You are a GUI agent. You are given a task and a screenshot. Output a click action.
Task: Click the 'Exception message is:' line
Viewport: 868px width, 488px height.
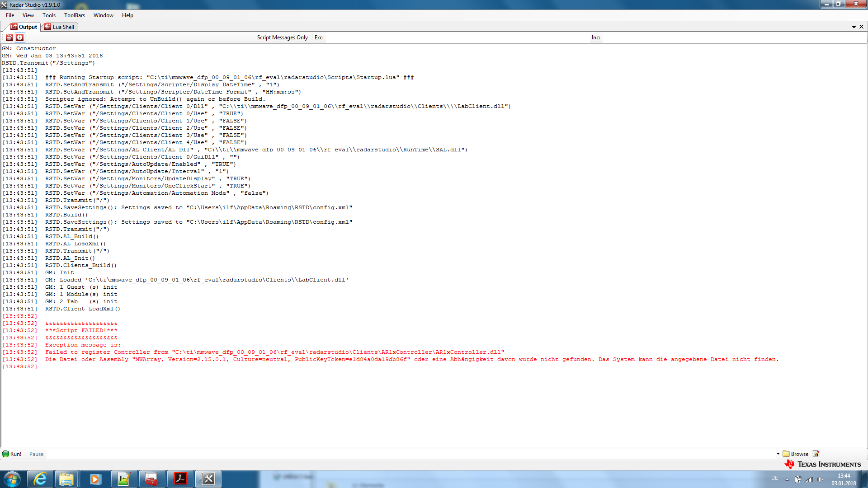pyautogui.click(x=83, y=345)
